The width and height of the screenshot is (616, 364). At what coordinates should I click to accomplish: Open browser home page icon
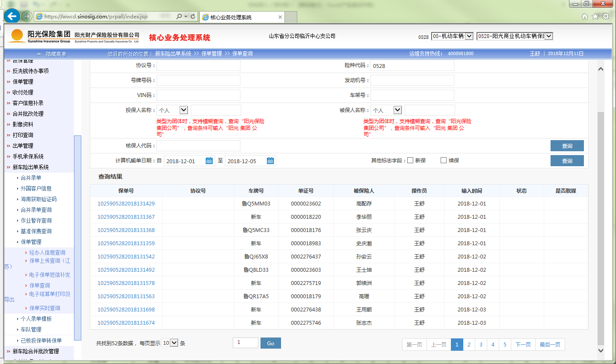pos(585,16)
